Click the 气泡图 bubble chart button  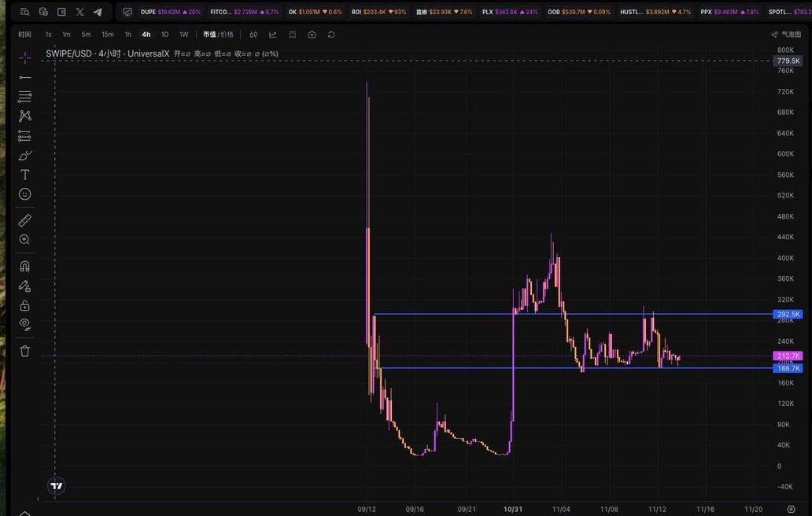coord(785,35)
